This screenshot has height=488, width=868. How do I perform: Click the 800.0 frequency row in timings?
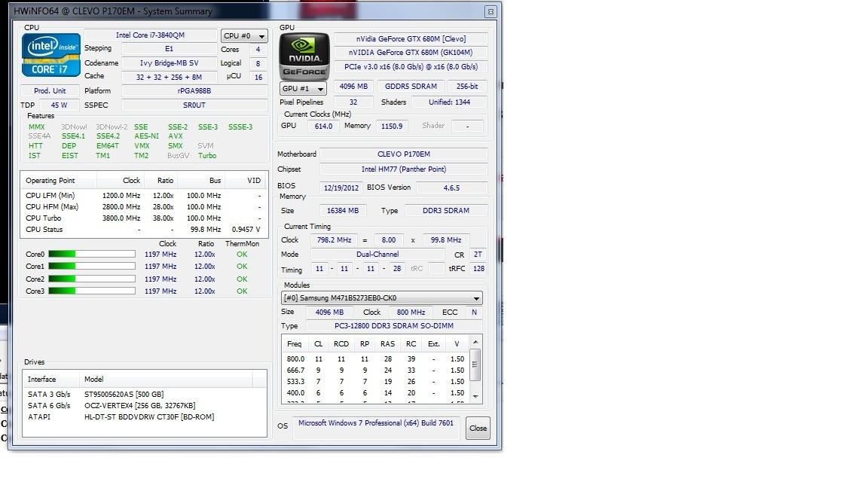375,359
